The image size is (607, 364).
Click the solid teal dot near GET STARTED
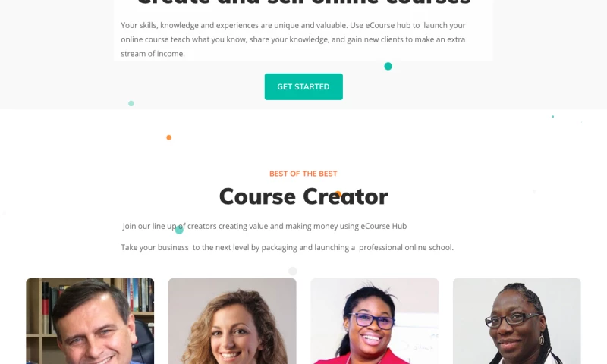[388, 67]
